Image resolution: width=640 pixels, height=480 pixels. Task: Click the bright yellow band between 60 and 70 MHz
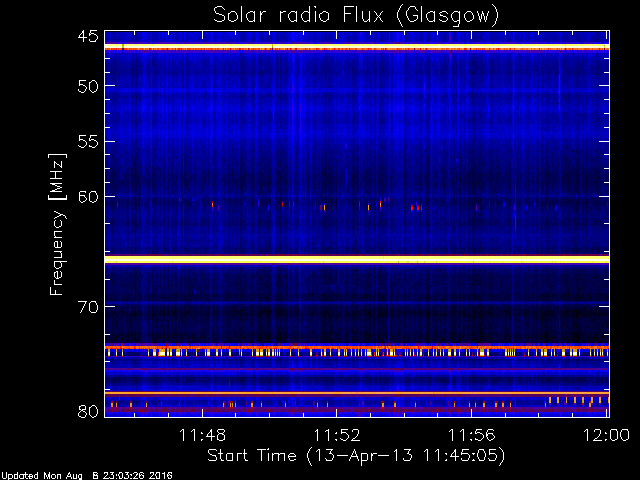pyautogui.click(x=357, y=259)
